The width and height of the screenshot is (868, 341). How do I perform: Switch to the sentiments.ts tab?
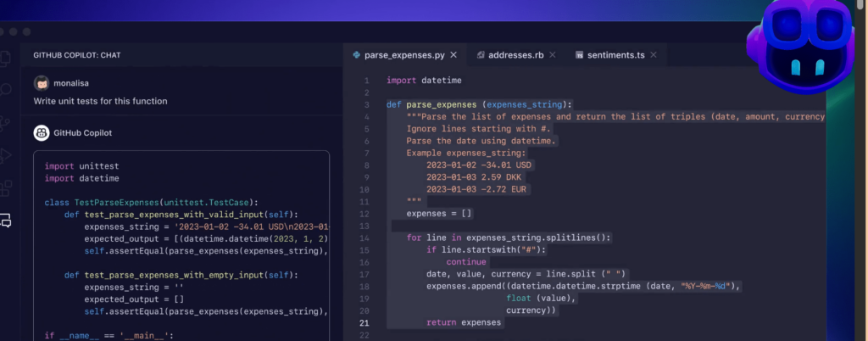616,55
